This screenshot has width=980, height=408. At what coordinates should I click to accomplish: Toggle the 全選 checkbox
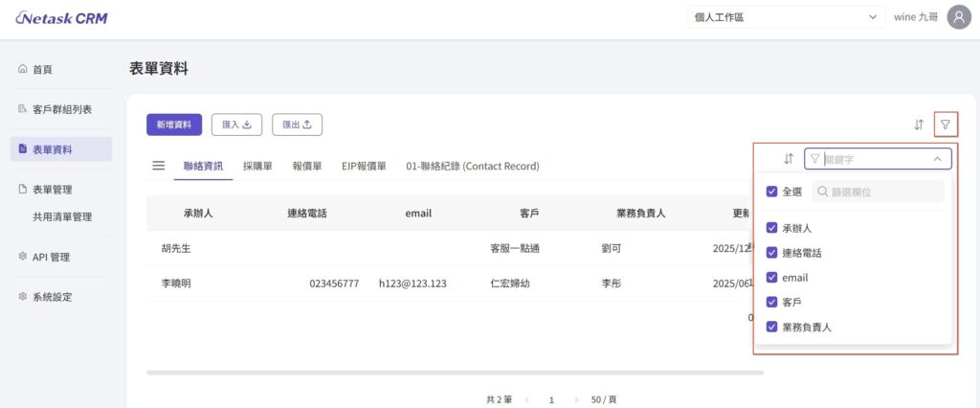pyautogui.click(x=772, y=192)
